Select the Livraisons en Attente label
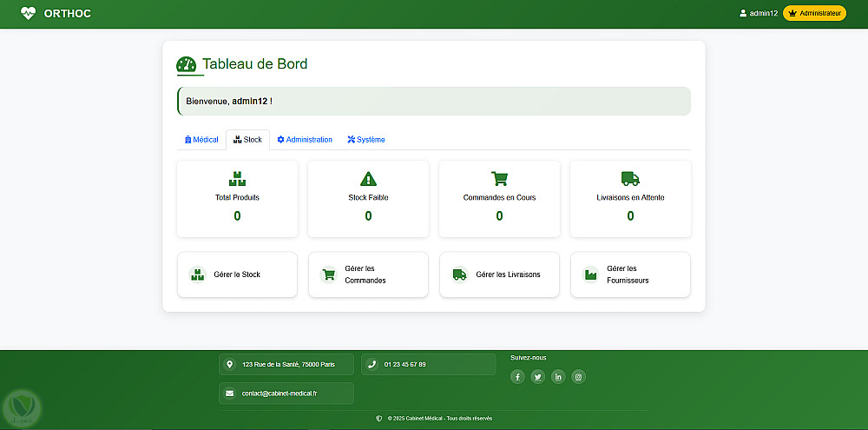This screenshot has width=868, height=430. tap(630, 197)
